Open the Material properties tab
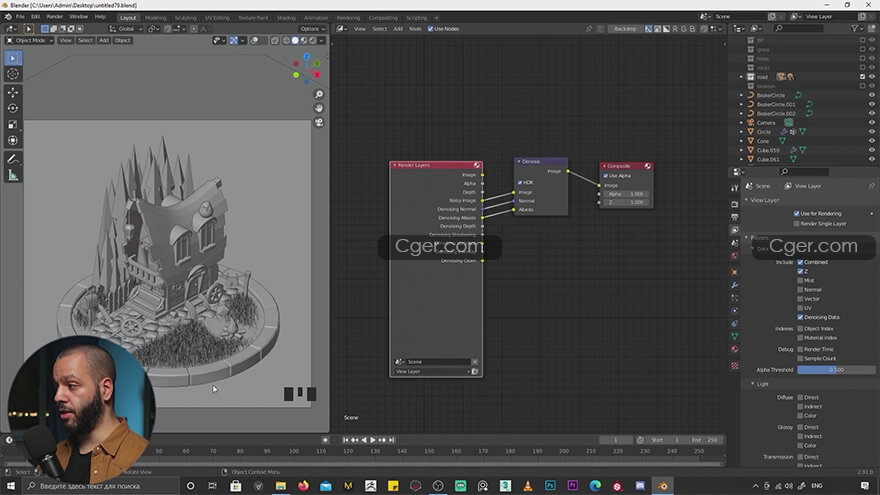 pyautogui.click(x=735, y=349)
